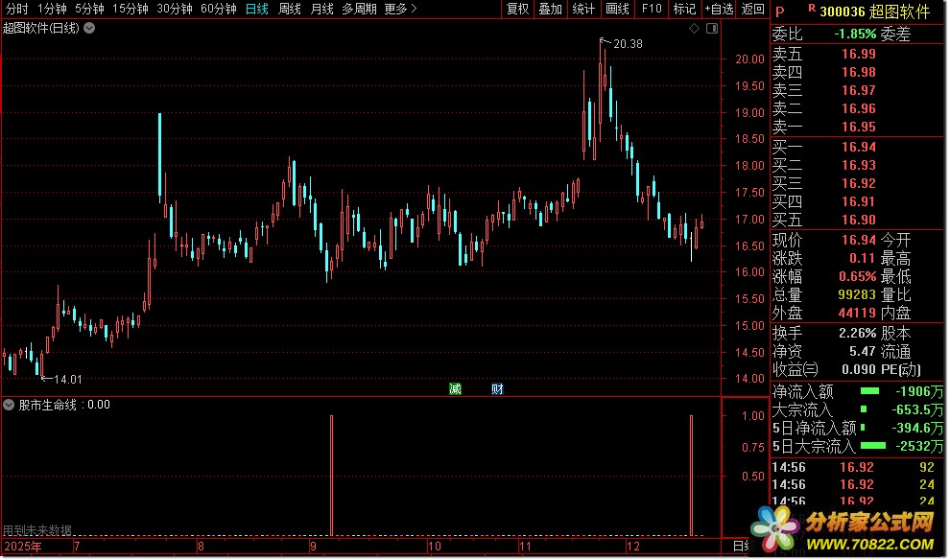950x560 pixels.
Task: Click the 20.38 high price label
Action: [628, 43]
